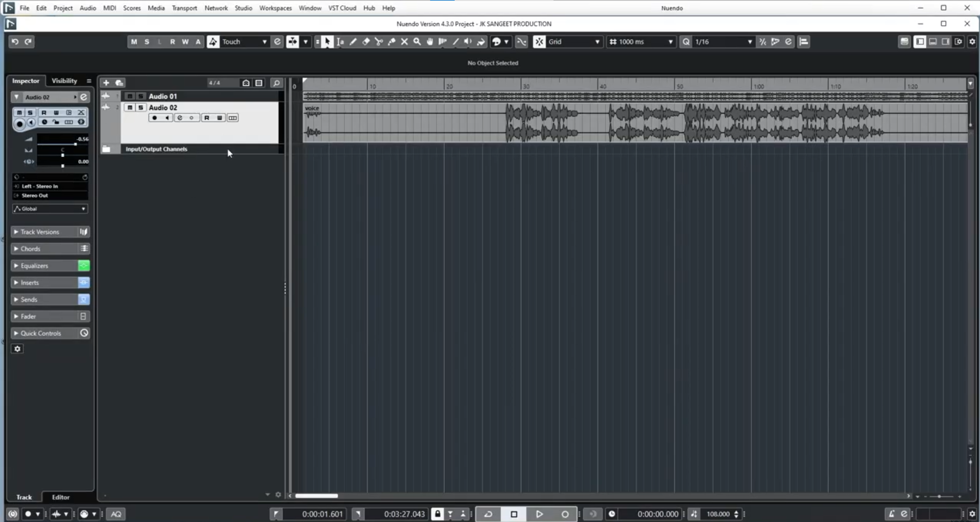Open the Grid snap type dropdown
980x522 pixels.
tap(573, 42)
